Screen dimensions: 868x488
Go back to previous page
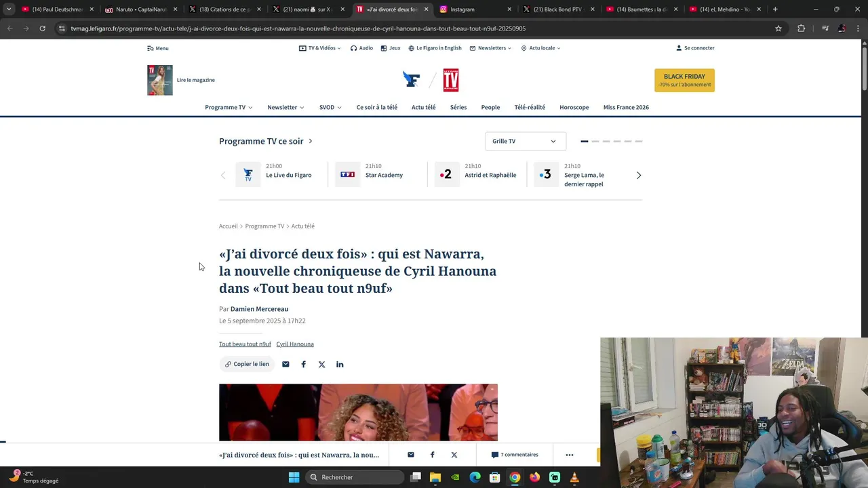[9, 28]
